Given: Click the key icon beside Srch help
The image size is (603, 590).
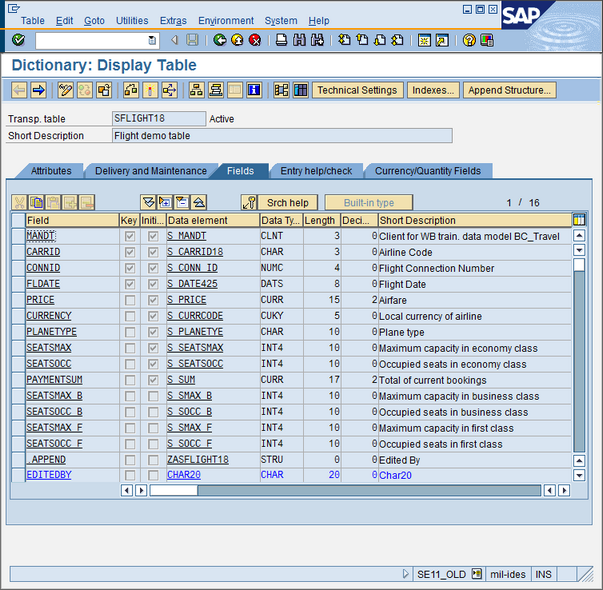Looking at the screenshot, I should tap(249, 202).
